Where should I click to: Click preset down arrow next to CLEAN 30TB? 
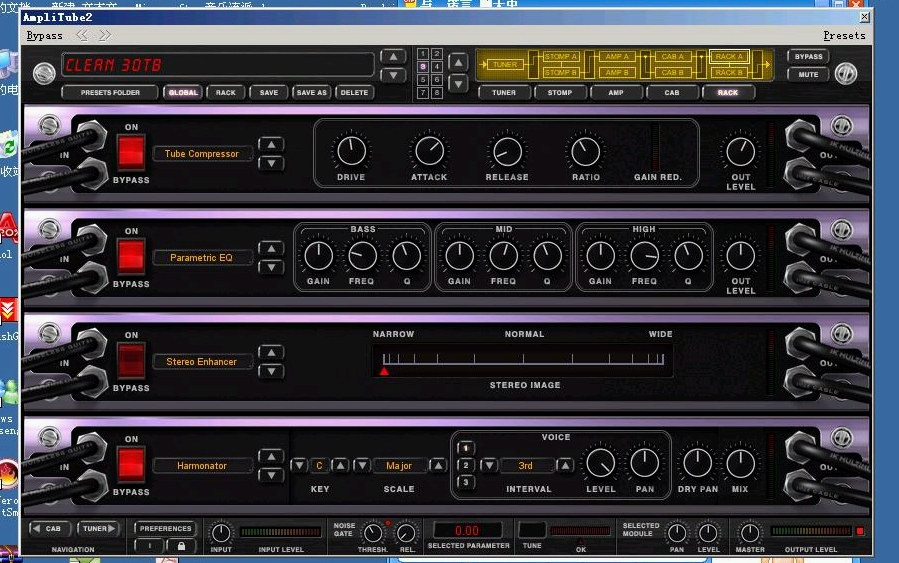tap(393, 75)
